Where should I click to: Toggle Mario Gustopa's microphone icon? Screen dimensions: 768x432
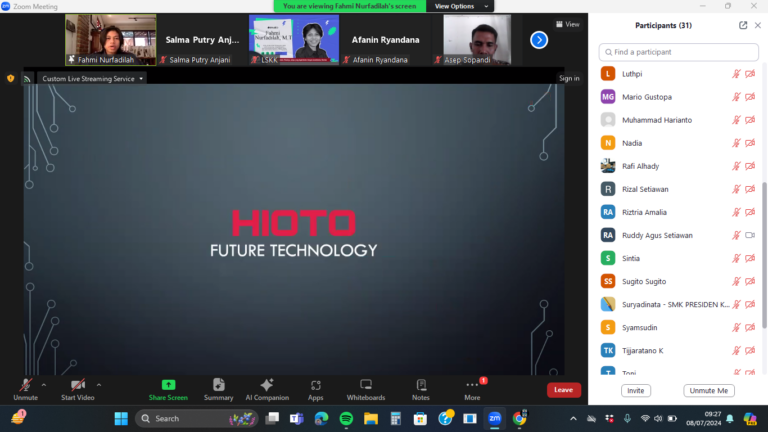736,97
